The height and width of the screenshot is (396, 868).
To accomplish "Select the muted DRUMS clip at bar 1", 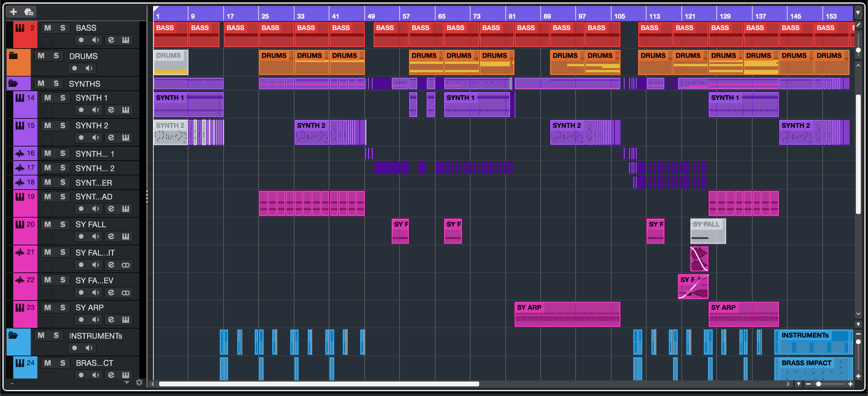I will [171, 62].
